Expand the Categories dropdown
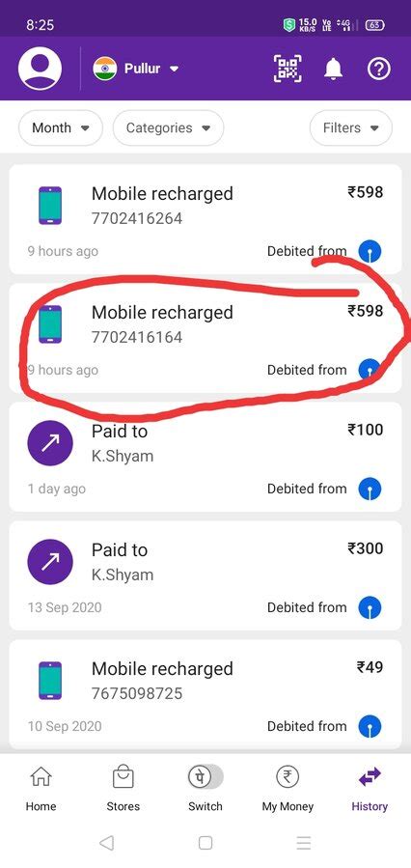411x868 pixels. point(168,127)
